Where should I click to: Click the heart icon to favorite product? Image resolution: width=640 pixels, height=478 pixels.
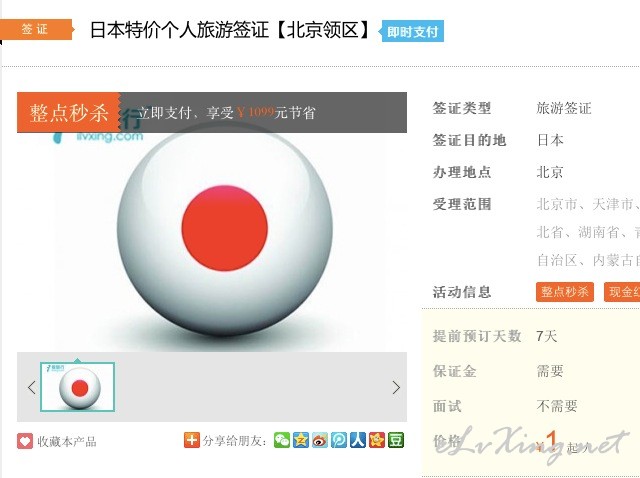pos(25,441)
